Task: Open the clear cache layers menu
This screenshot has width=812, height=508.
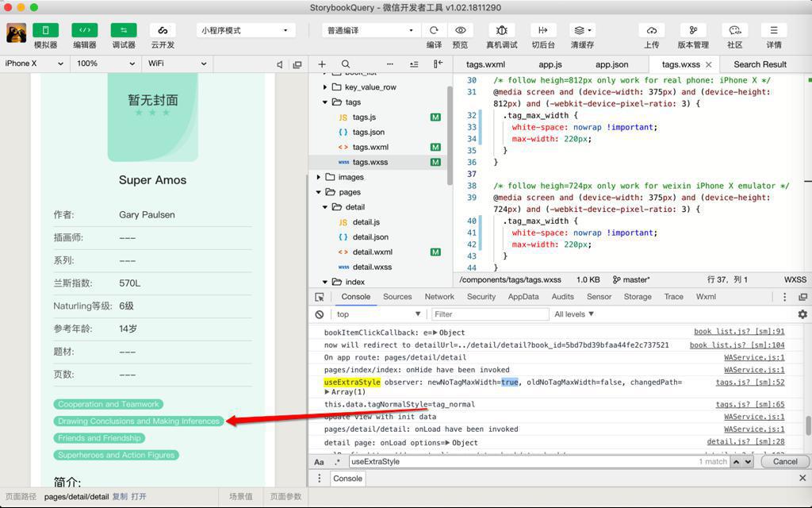Action: [x=583, y=30]
